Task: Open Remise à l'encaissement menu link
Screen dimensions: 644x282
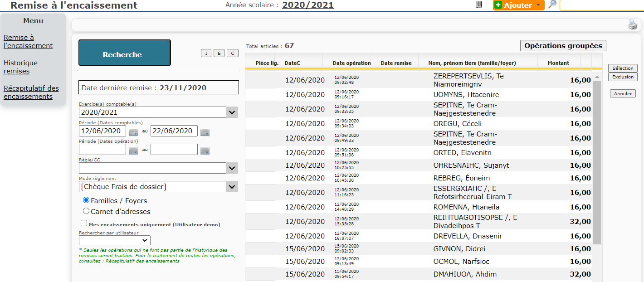Action: click(28, 41)
